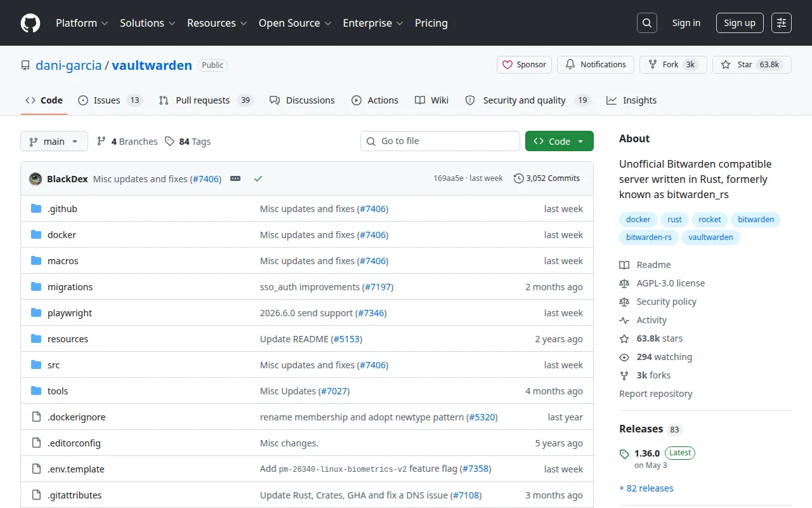The image size is (812, 508).
Task: Click the Sign up button
Action: click(x=740, y=23)
